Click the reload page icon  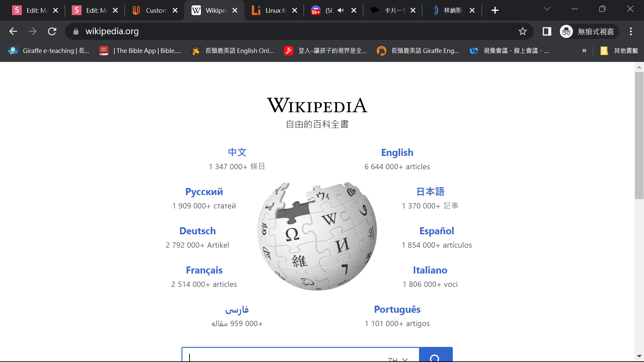tap(52, 32)
